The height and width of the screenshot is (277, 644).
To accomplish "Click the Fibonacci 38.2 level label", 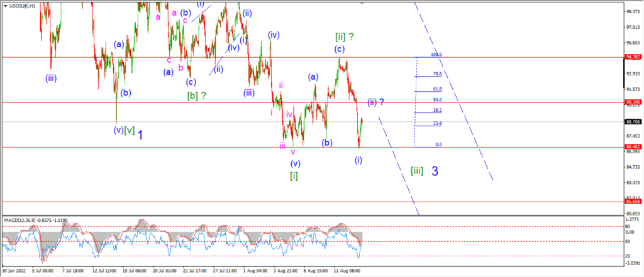I will pos(438,111).
